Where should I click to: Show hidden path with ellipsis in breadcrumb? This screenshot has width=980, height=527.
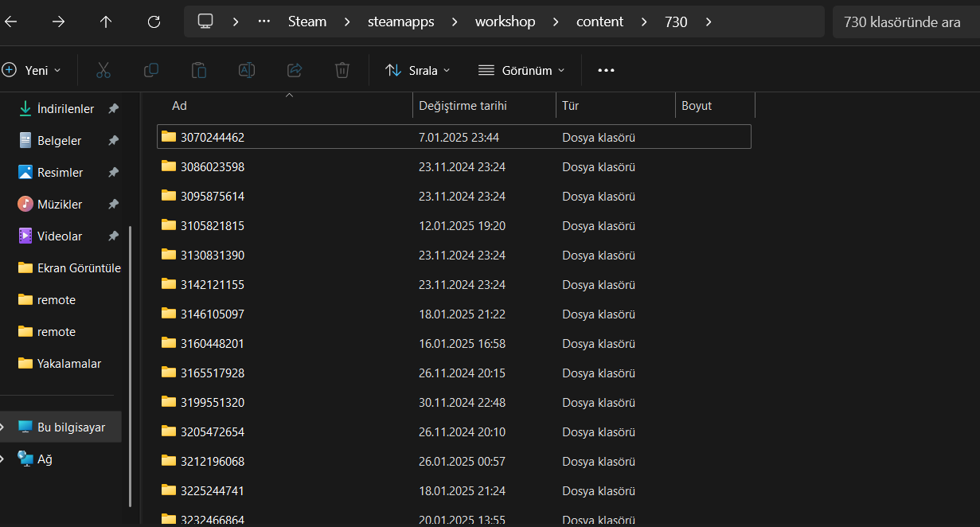(264, 21)
